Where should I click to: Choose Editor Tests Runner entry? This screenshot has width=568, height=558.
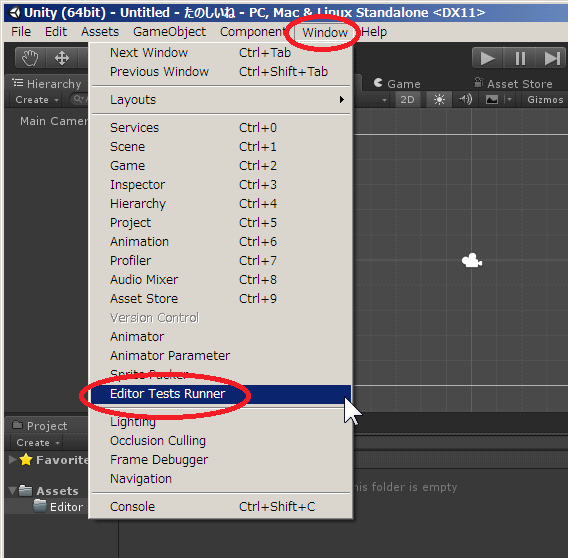(x=221, y=394)
